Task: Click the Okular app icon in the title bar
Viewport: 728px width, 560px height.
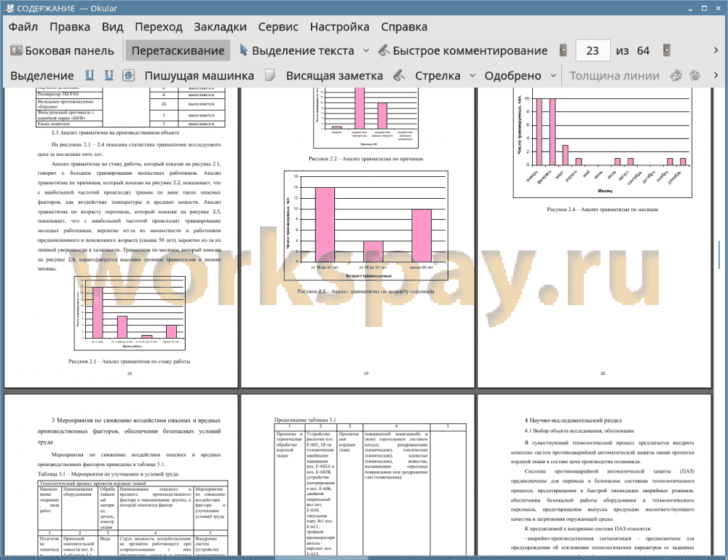Action: pyautogui.click(x=9, y=8)
